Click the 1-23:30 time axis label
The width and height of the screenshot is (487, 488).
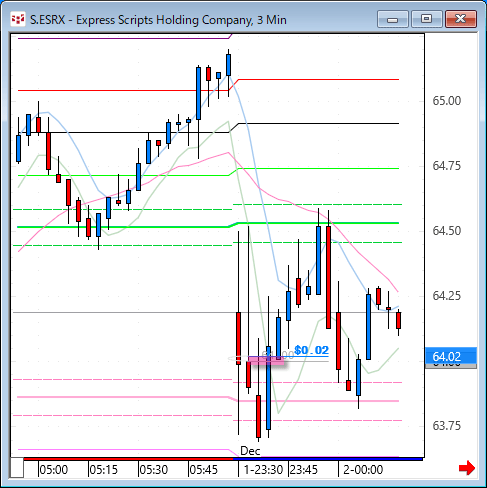pos(263,470)
